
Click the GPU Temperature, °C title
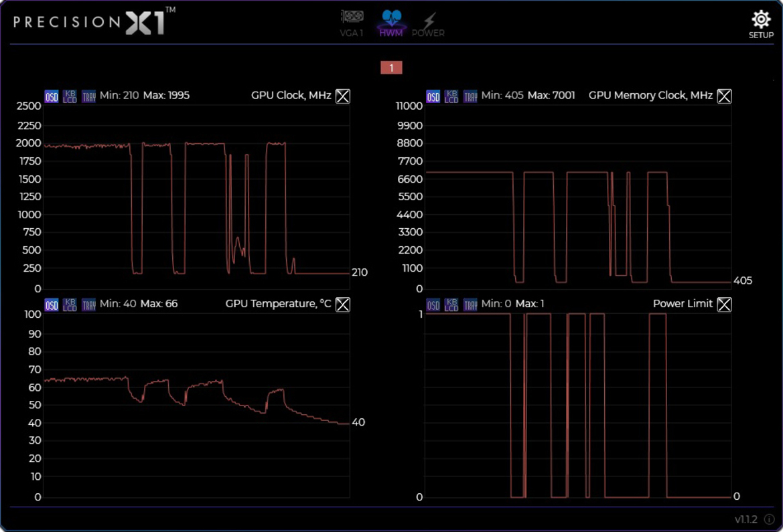click(278, 303)
